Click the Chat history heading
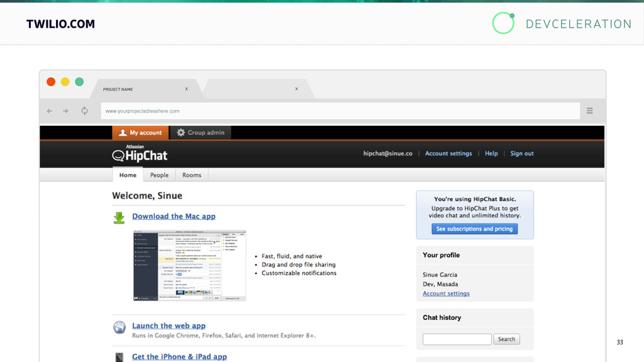 click(x=442, y=317)
